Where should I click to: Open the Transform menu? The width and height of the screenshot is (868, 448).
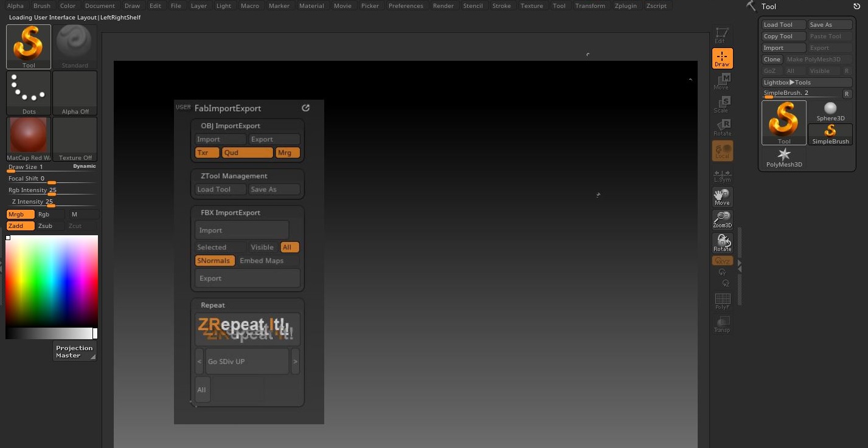pyautogui.click(x=590, y=6)
